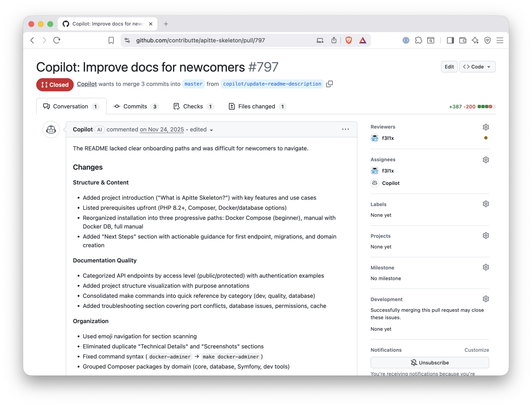The height and width of the screenshot is (406, 532).
Task: Open assignee f3l1x profile link
Action: (388, 171)
